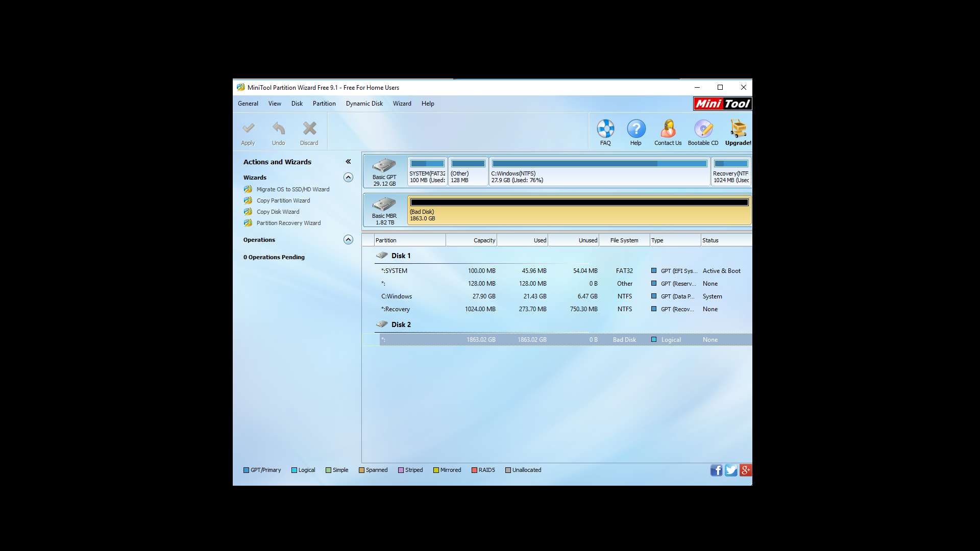This screenshot has height=551, width=980.
Task: Click the Partition Recovery Wizard icon
Action: pyautogui.click(x=248, y=223)
